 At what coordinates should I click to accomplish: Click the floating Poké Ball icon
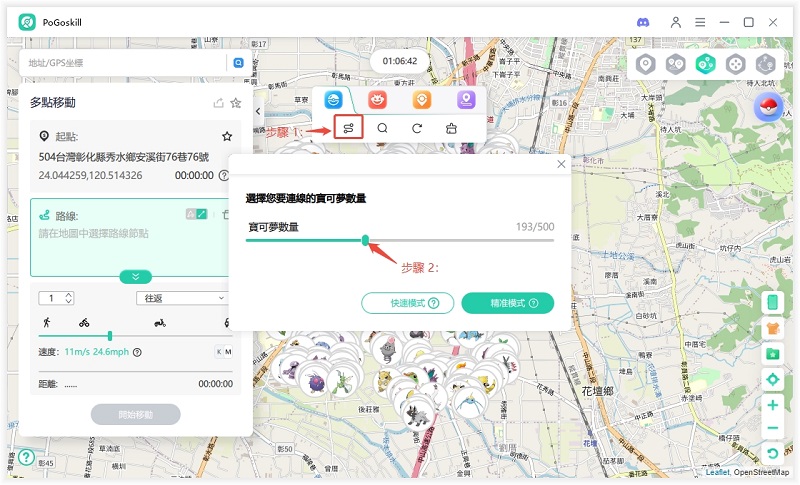(x=768, y=107)
